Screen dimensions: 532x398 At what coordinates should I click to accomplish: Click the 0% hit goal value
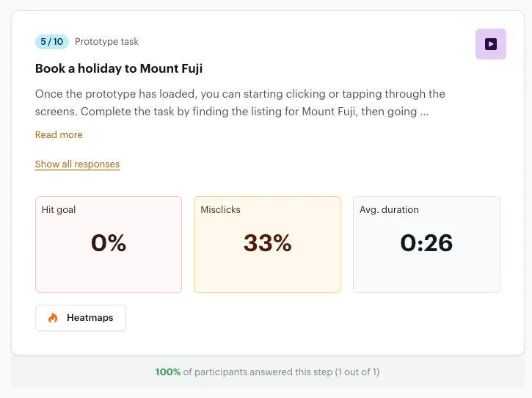[x=109, y=243]
